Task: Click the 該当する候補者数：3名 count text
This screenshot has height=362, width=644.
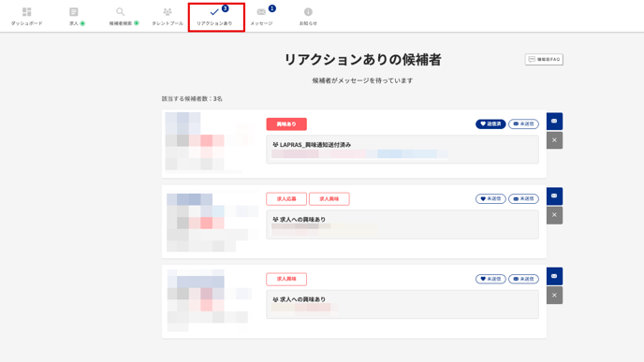Action: tap(192, 98)
